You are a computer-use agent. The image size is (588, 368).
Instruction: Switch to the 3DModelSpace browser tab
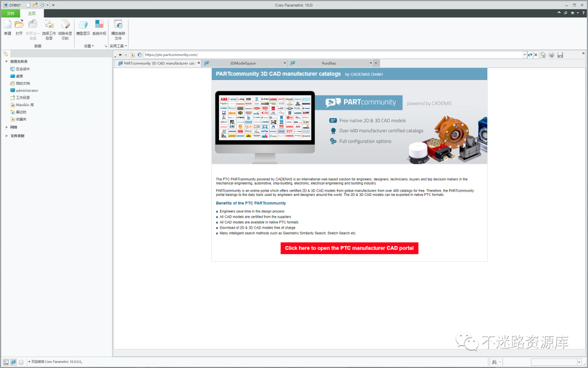click(243, 63)
